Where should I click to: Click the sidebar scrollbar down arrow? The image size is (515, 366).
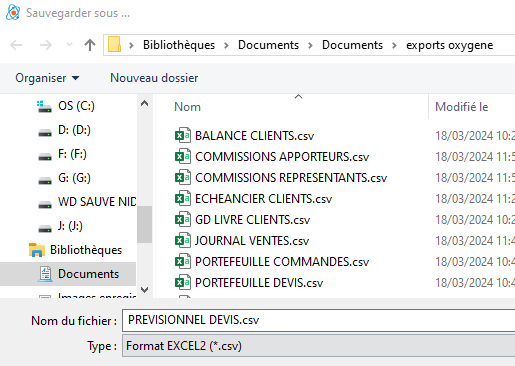145,289
